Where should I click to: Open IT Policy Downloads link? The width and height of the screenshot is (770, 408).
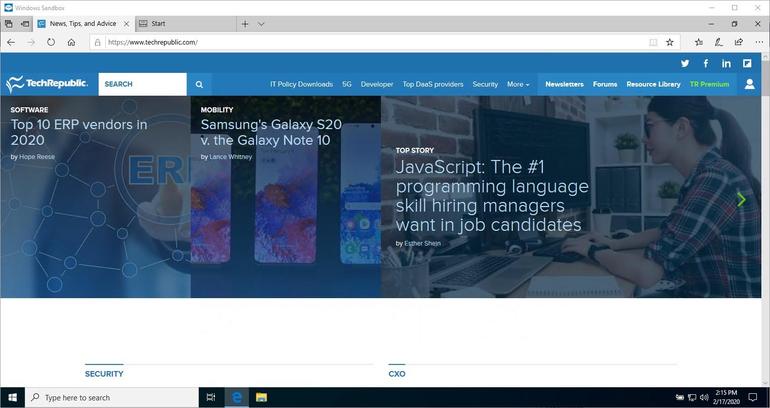click(302, 84)
